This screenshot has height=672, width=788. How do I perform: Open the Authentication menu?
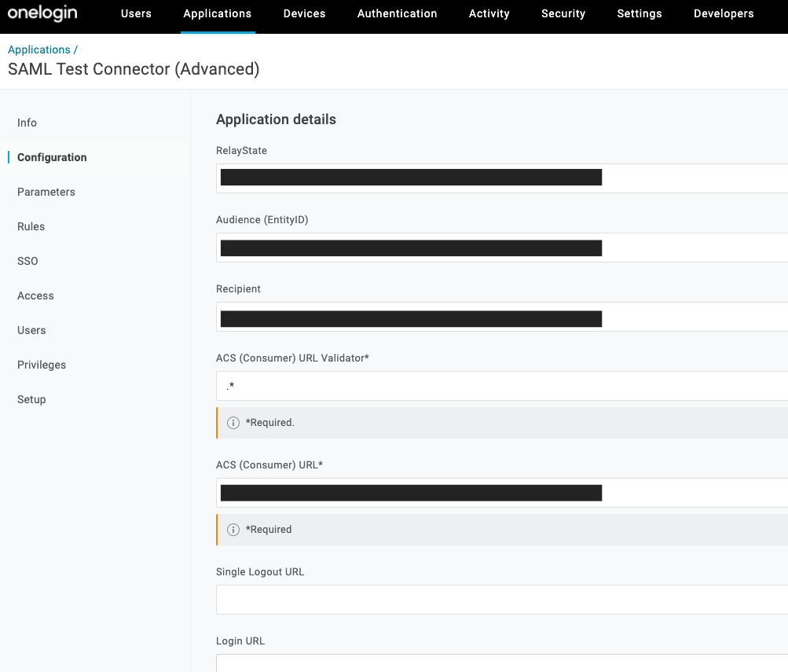397,14
